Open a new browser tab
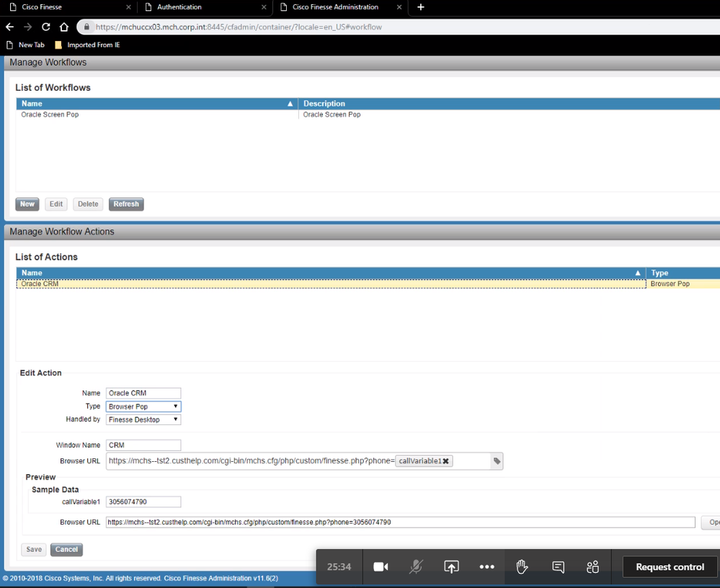The height and width of the screenshot is (588, 720). 421,7
